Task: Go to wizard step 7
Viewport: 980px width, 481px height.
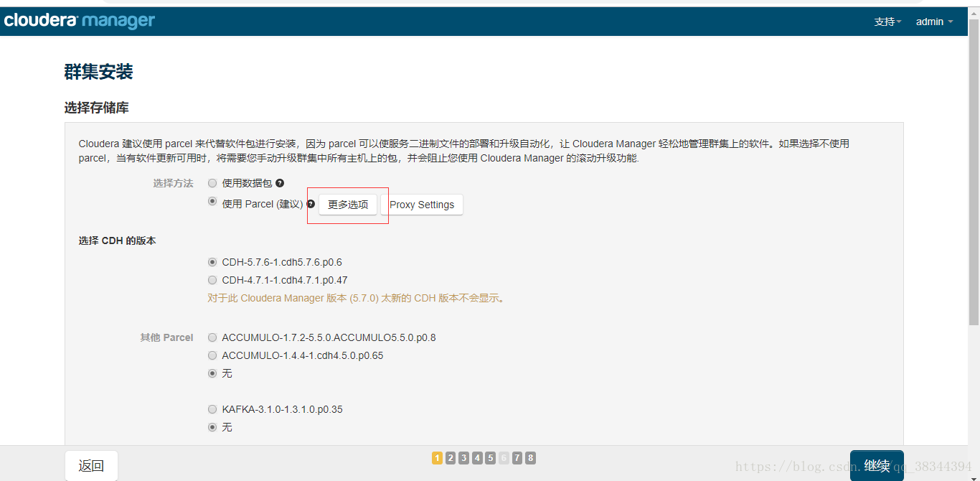Action: click(x=517, y=458)
